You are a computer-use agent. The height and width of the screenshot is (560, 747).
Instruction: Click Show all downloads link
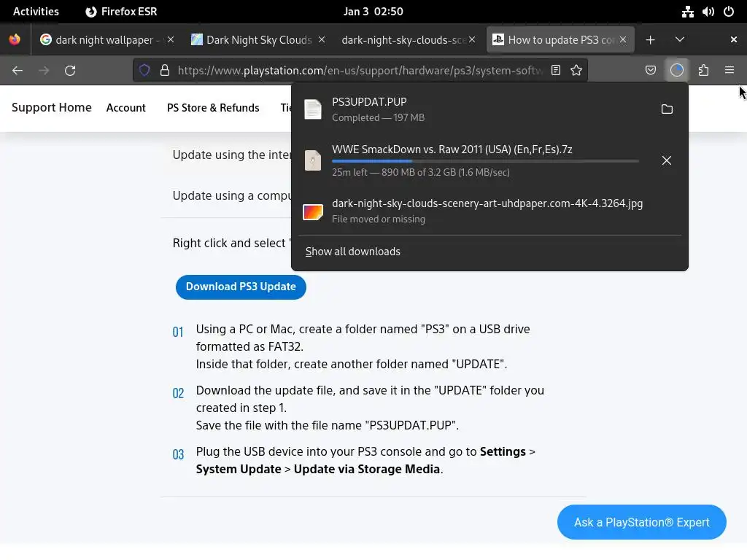(353, 252)
